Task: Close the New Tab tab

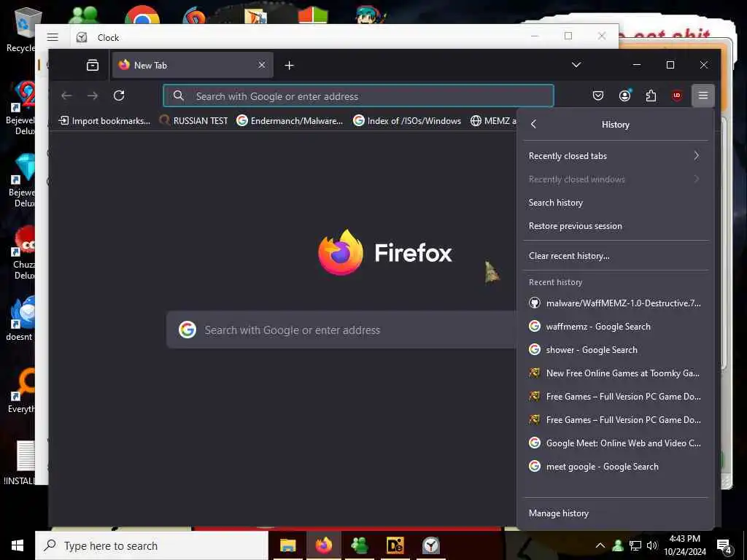Action: pyautogui.click(x=262, y=65)
